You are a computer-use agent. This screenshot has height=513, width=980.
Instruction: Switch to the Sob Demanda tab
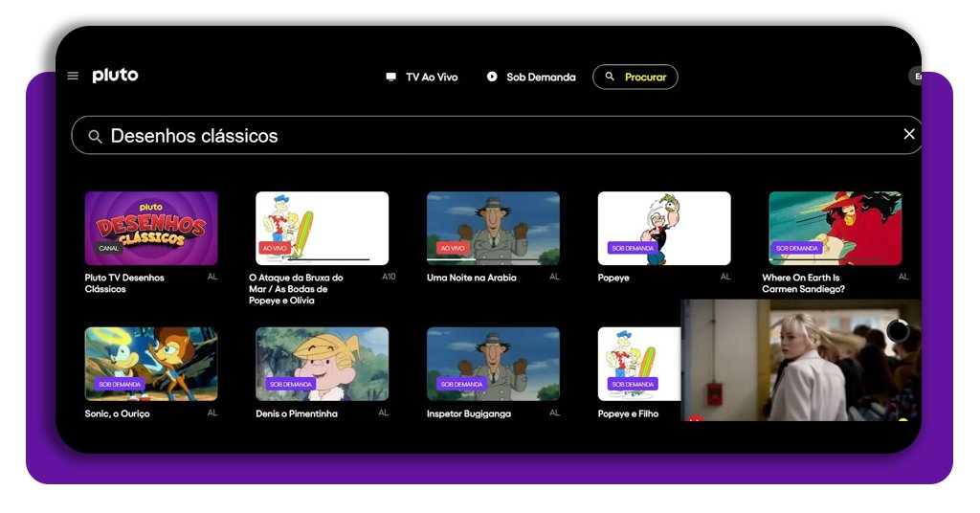(531, 77)
